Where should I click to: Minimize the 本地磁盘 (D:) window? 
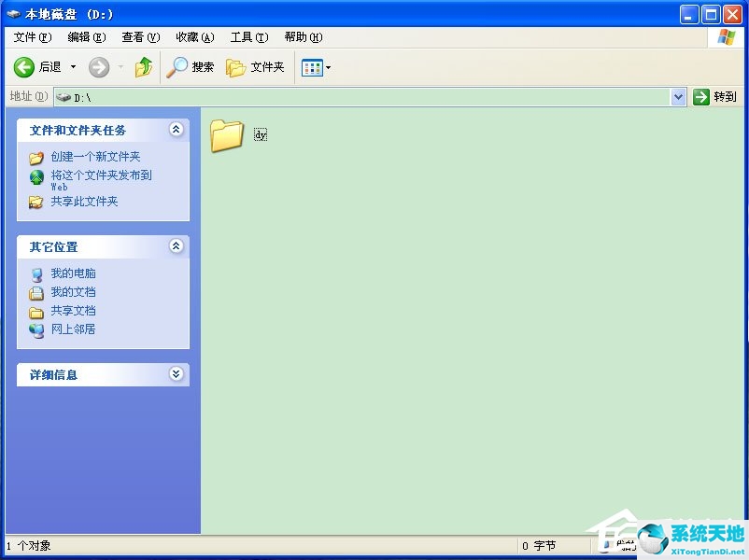pyautogui.click(x=689, y=15)
